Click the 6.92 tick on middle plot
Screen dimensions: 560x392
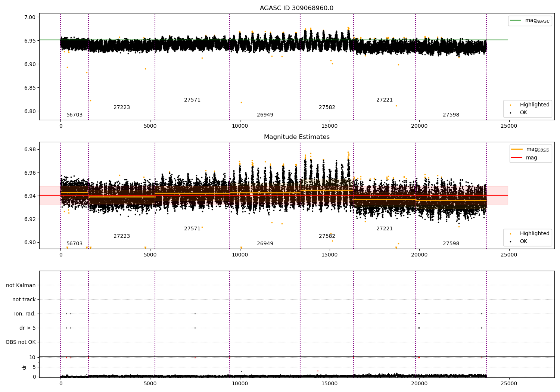pyautogui.click(x=30, y=219)
